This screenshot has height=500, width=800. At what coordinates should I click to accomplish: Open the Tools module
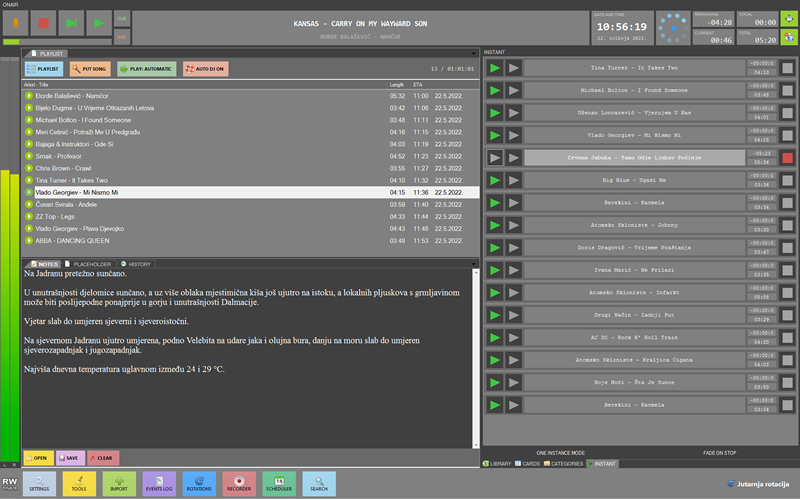pos(79,484)
